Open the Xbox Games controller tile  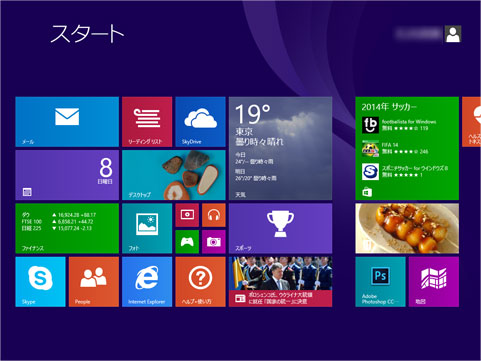[x=187, y=242]
